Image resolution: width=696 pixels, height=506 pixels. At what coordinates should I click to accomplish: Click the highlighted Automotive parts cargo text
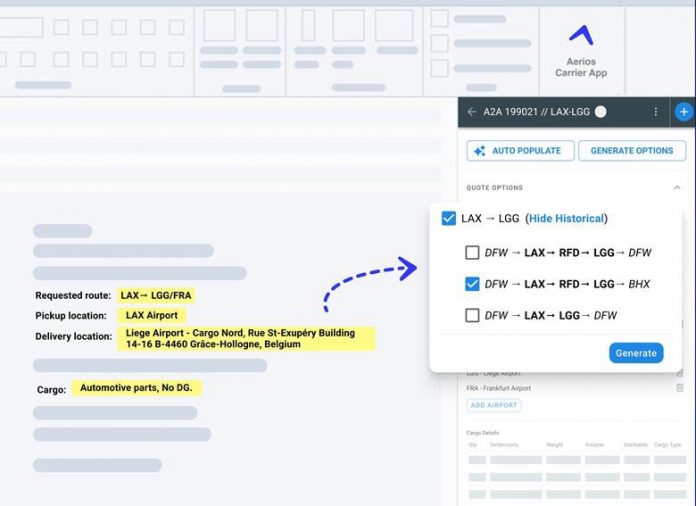137,387
